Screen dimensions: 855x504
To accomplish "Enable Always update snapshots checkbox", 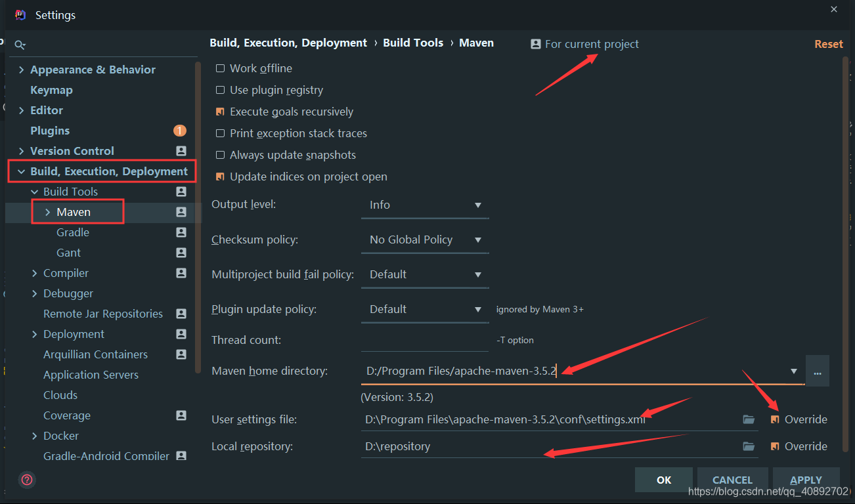I will click(x=220, y=155).
